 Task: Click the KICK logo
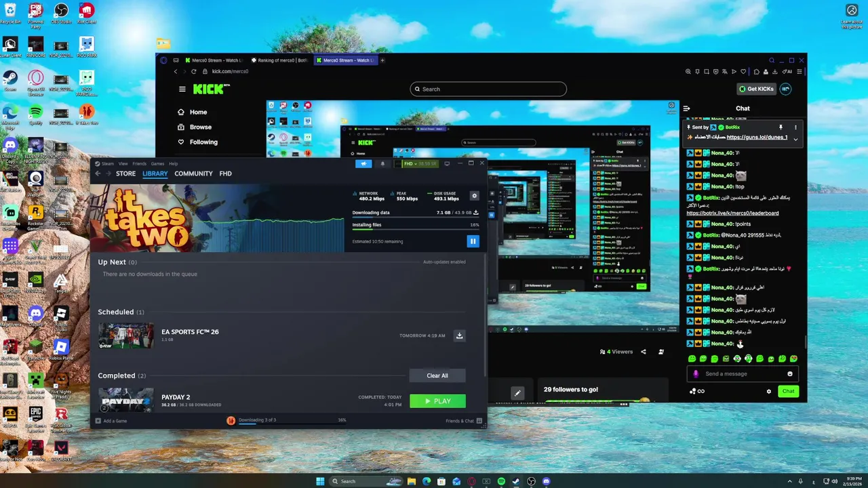pyautogui.click(x=211, y=89)
